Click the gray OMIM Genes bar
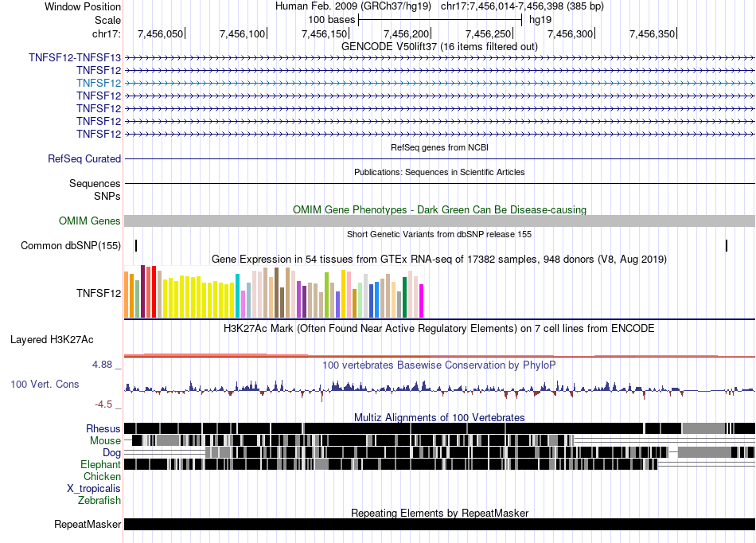The width and height of the screenshot is (756, 543). 439,221
